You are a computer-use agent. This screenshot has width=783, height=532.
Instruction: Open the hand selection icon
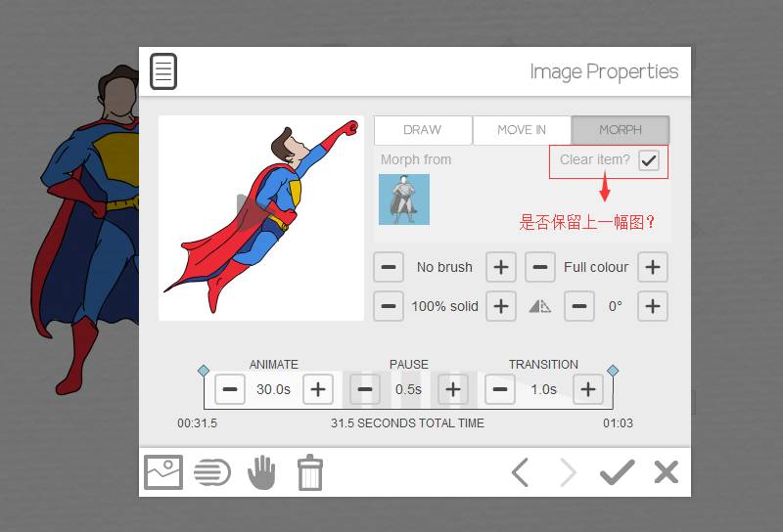tap(261, 472)
